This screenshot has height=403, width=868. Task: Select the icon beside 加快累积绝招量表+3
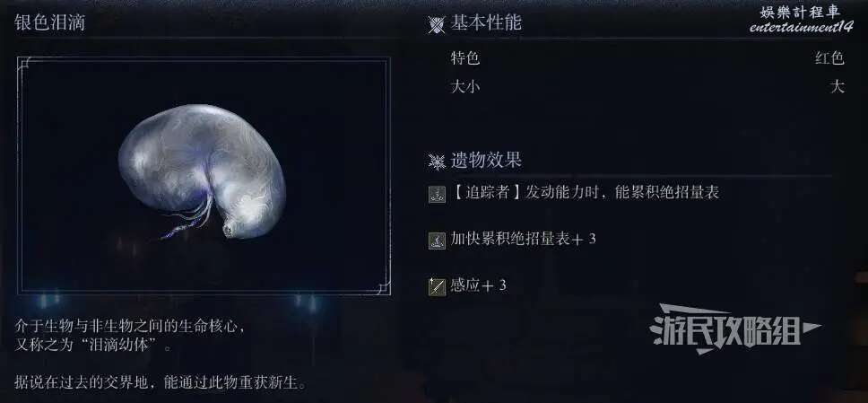437,241
